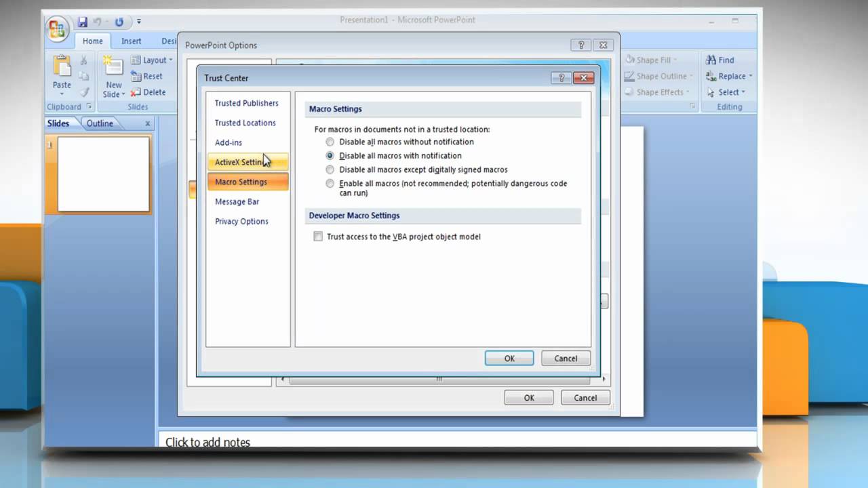The width and height of the screenshot is (868, 488).
Task: Select slide 1 thumbnail
Action: click(103, 174)
